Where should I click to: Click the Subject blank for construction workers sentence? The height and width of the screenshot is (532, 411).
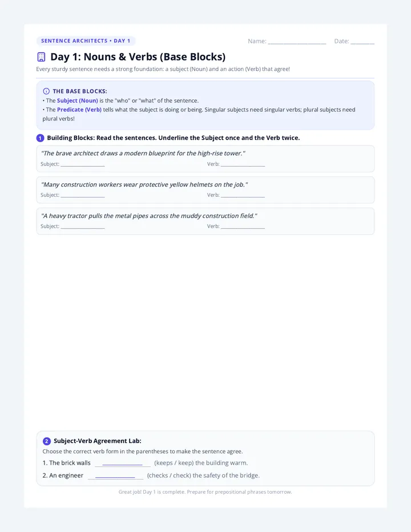tap(83, 195)
